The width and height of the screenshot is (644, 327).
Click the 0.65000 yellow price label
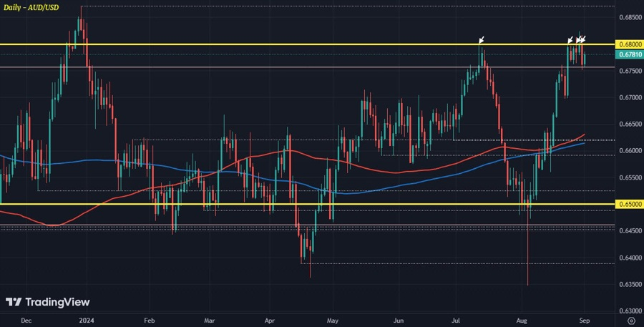point(628,204)
